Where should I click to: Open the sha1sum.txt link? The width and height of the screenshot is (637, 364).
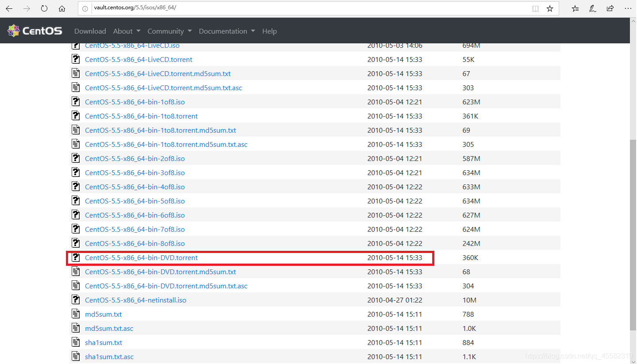click(x=104, y=342)
